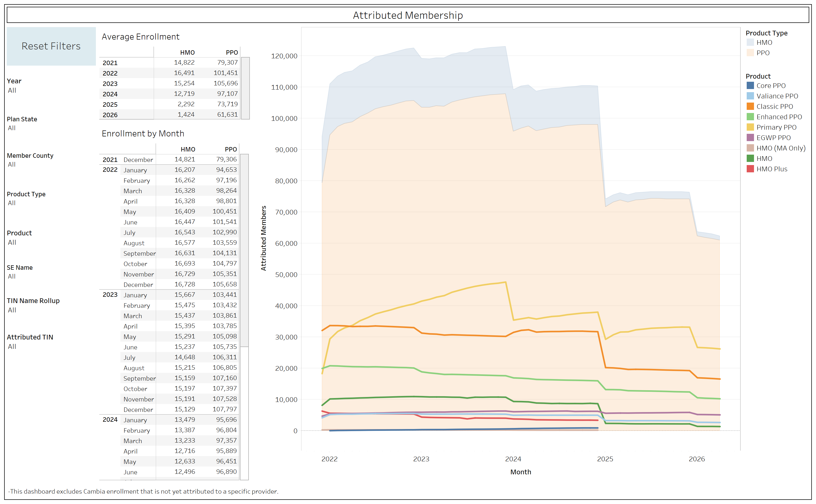Select Core PPO legend color swatch
The height and width of the screenshot is (504, 816).
click(x=750, y=86)
